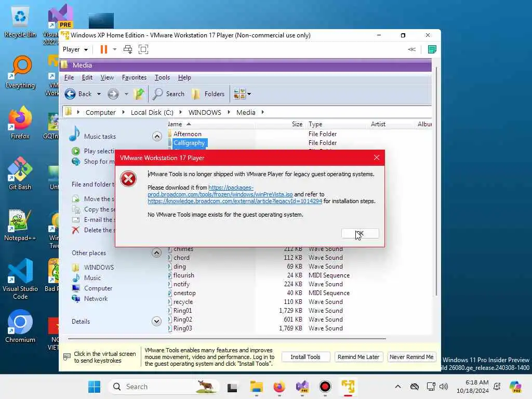Open the Windows Start button on taskbar

click(95, 387)
